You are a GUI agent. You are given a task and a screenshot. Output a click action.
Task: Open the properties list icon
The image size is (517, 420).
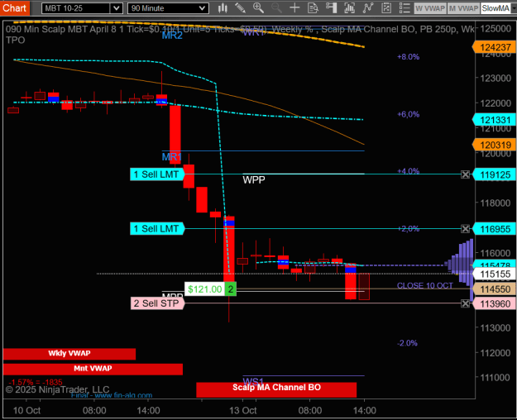tap(405, 8)
